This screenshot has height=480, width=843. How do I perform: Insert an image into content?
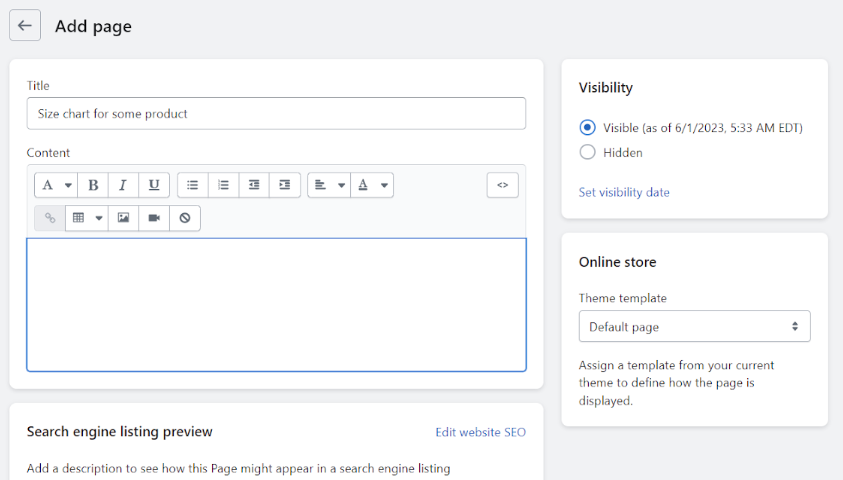point(123,218)
